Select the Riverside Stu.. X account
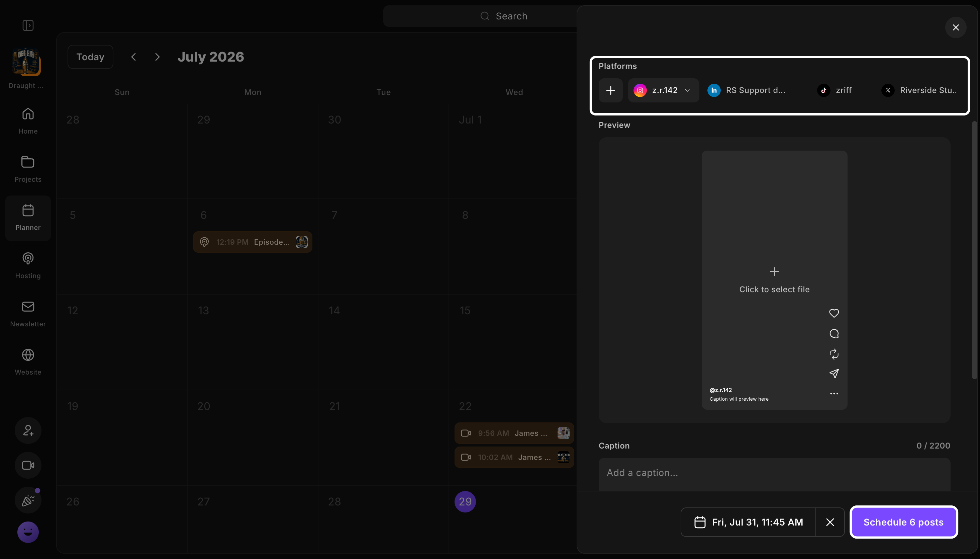The height and width of the screenshot is (559, 980). [919, 90]
